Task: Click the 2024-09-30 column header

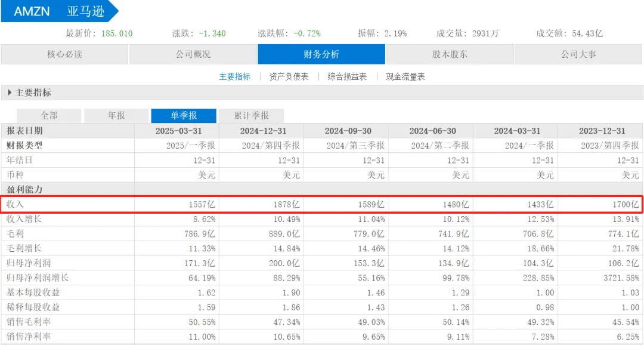Action: click(x=348, y=131)
